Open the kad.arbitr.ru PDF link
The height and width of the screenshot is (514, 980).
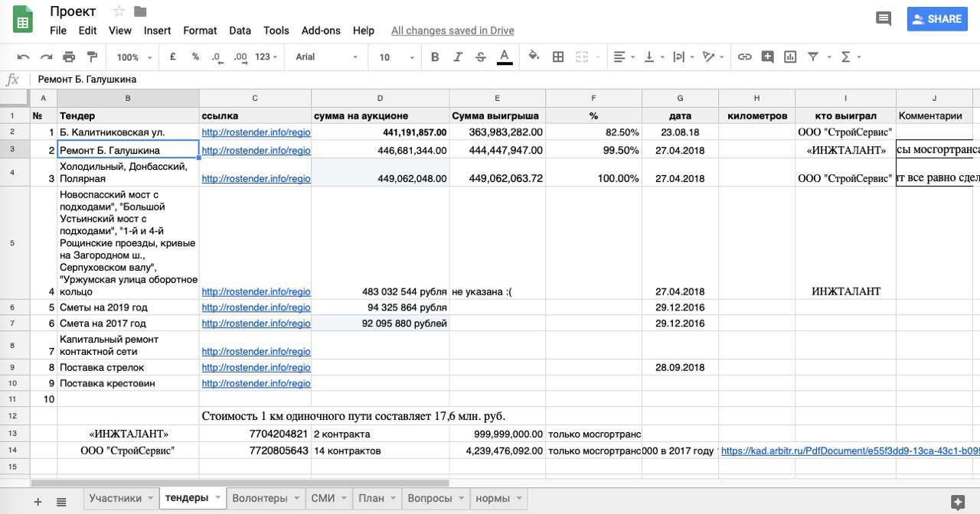850,451
